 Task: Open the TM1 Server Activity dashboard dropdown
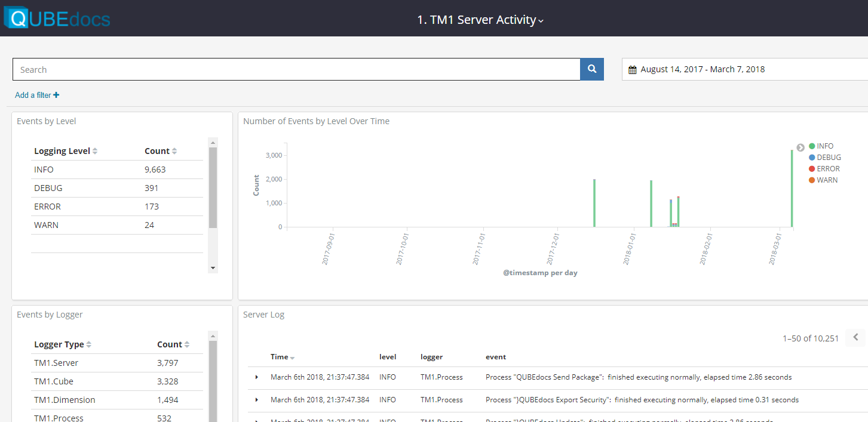[x=480, y=20]
